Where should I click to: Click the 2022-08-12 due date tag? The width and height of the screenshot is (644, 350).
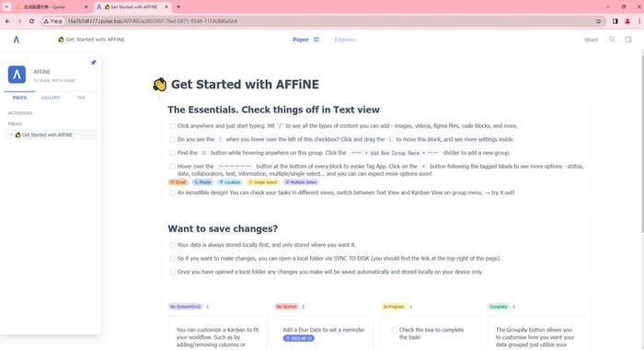click(x=299, y=338)
